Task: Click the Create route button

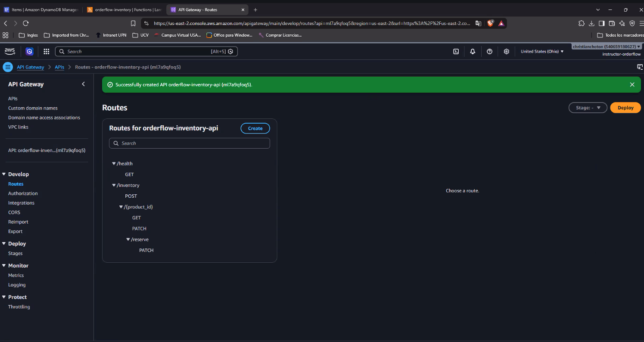Action: [x=255, y=128]
